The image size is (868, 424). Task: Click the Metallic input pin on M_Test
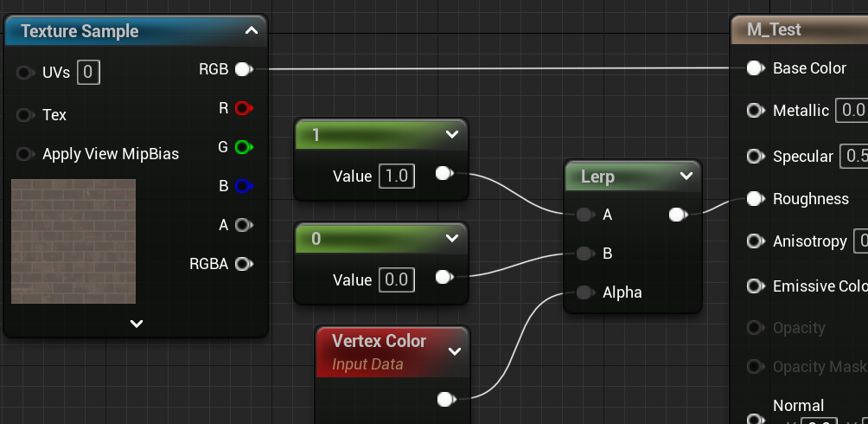tap(755, 111)
